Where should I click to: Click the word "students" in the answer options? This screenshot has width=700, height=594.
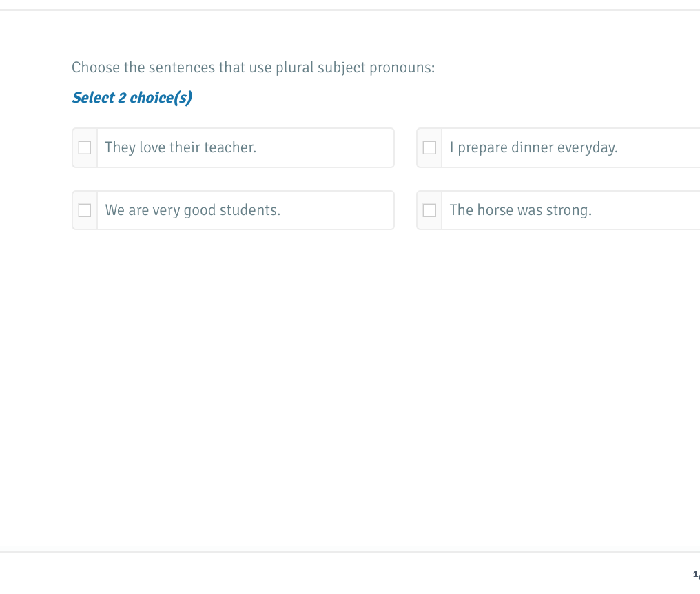click(x=249, y=210)
